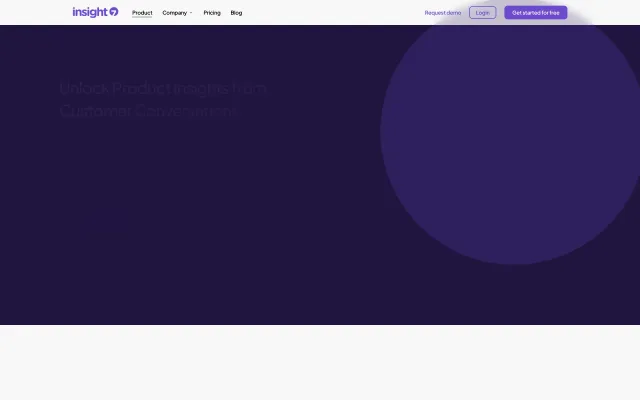Click the insight wordmark text
This screenshot has height=400, width=640.
pyautogui.click(x=89, y=12)
